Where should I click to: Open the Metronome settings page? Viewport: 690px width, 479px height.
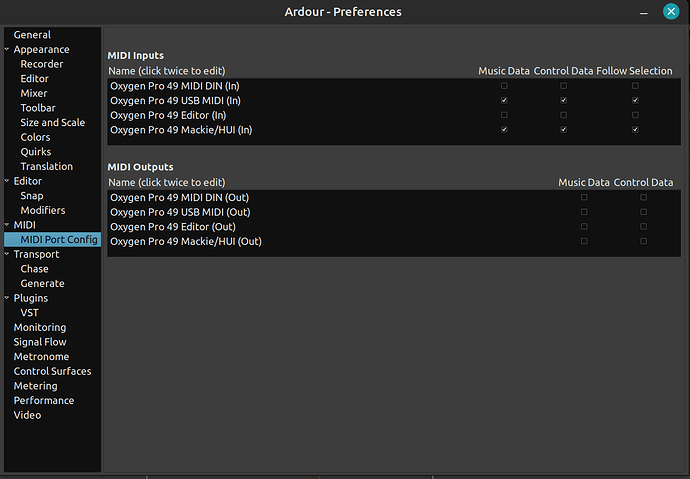coord(41,357)
